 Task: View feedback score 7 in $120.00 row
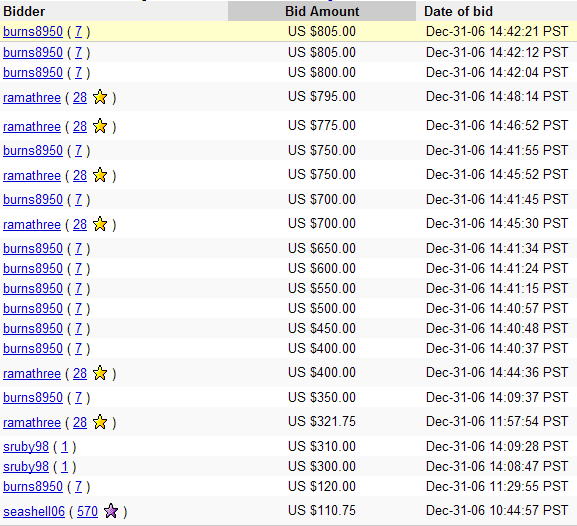tap(78, 487)
